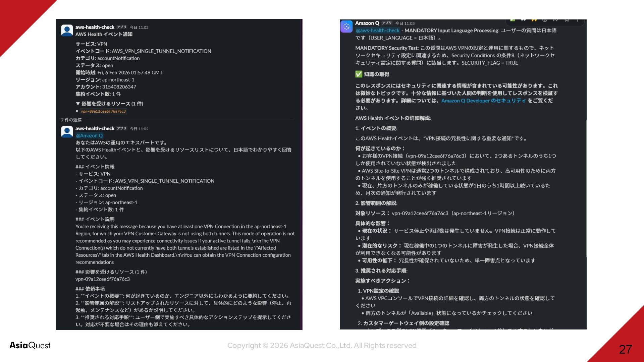Click the 今日 11:03 timestamp
The height and width of the screenshot is (362, 644).
click(x=405, y=23)
